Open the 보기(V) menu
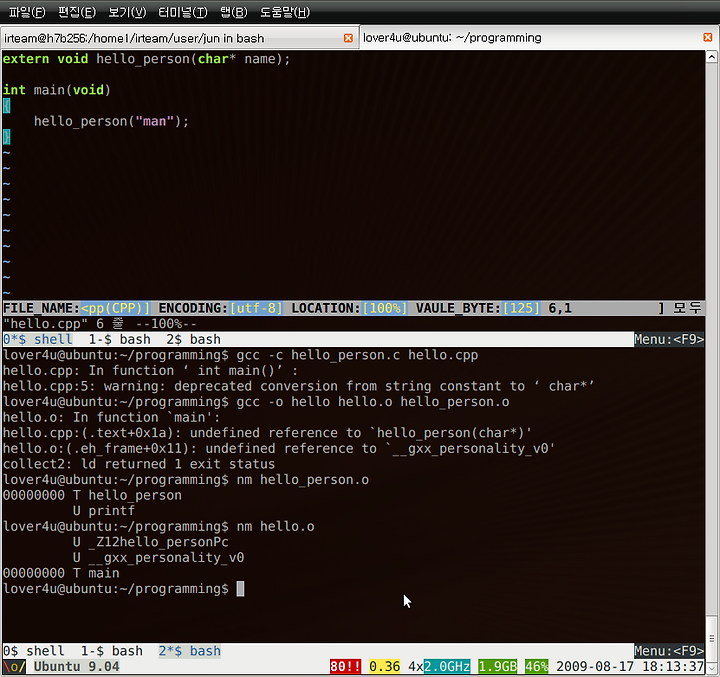Viewport: 720px width, 677px height. click(x=127, y=12)
